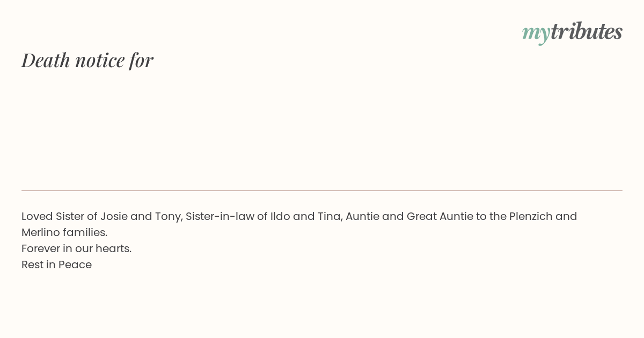This screenshot has width=644, height=338.
Task: Click the name "Josie" in the notice
Action: point(114,216)
